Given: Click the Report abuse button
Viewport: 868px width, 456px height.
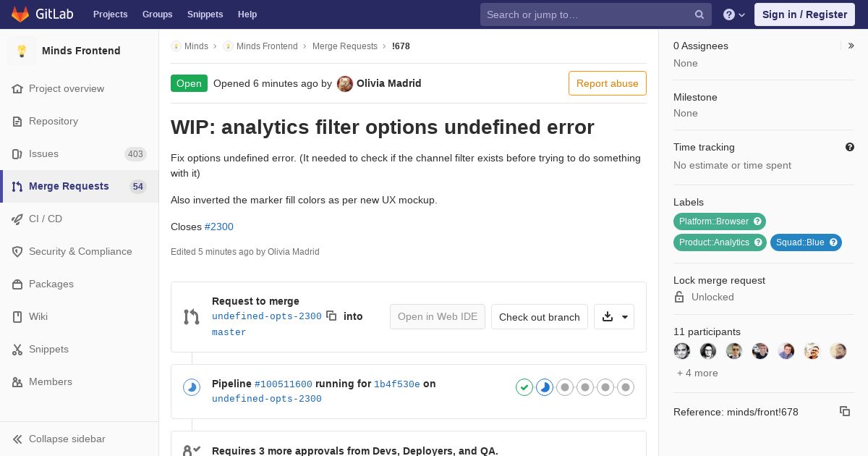Looking at the screenshot, I should [x=608, y=83].
